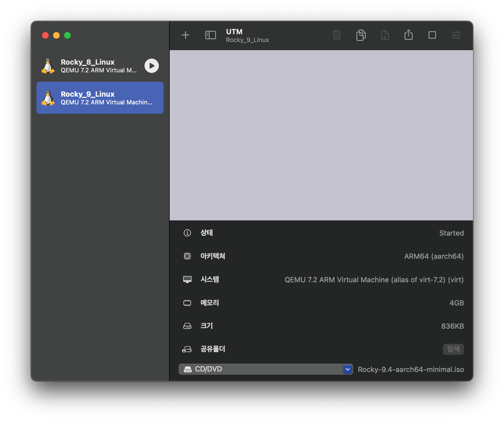The image size is (504, 422).
Task: Minimize the UTM window with yellow button
Action: tap(56, 35)
